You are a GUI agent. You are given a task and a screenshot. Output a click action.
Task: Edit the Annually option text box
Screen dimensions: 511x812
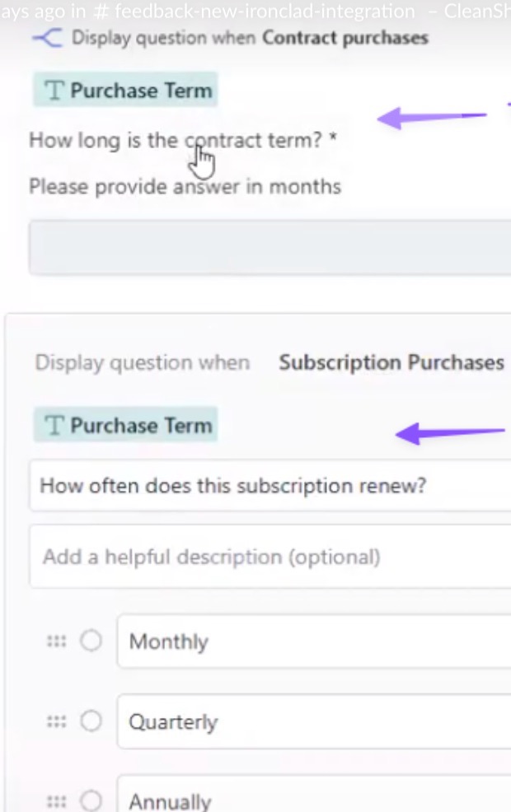(x=313, y=799)
